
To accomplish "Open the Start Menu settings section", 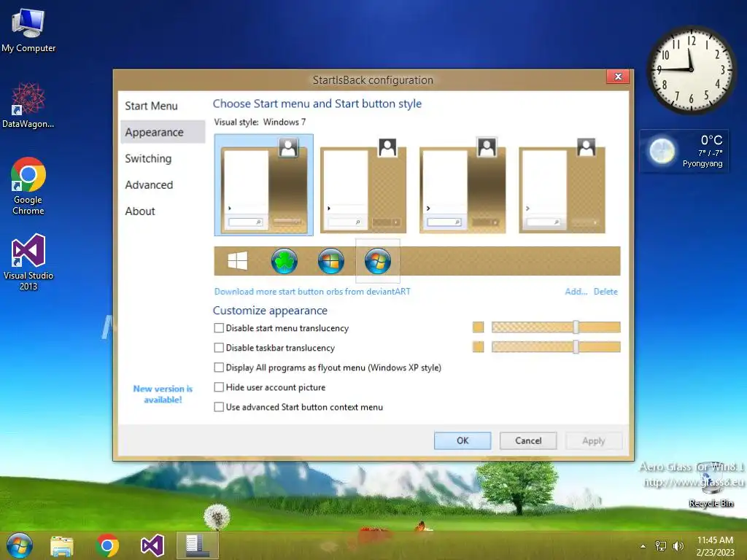I will tap(151, 106).
